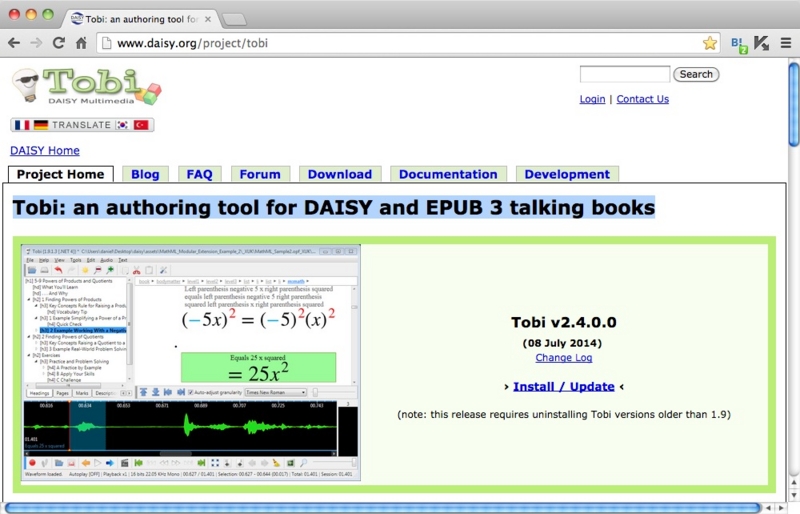Click the highlighted Tobi page heading
This screenshot has height=514, width=800.
click(334, 208)
